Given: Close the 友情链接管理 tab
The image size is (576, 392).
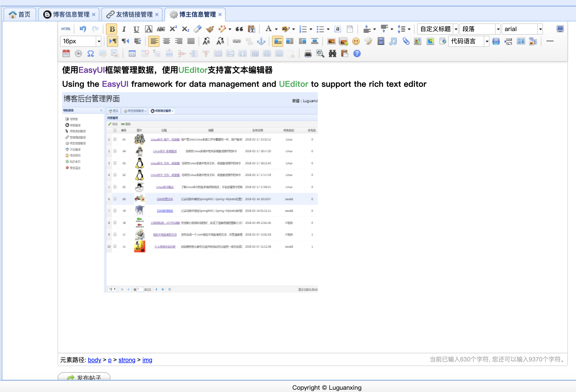Looking at the screenshot, I should [x=157, y=15].
